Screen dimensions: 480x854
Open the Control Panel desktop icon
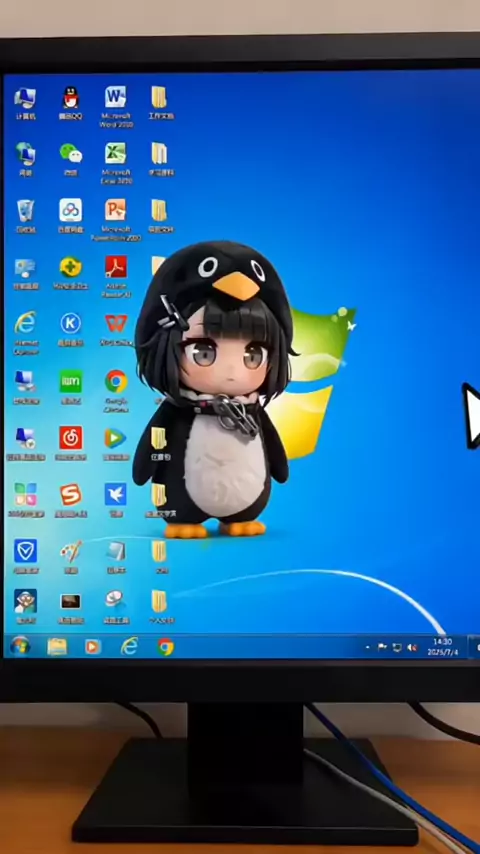pos(25,268)
